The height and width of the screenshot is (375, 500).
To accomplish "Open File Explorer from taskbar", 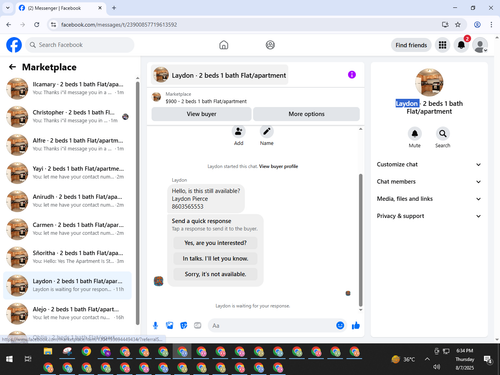I will tap(48, 352).
